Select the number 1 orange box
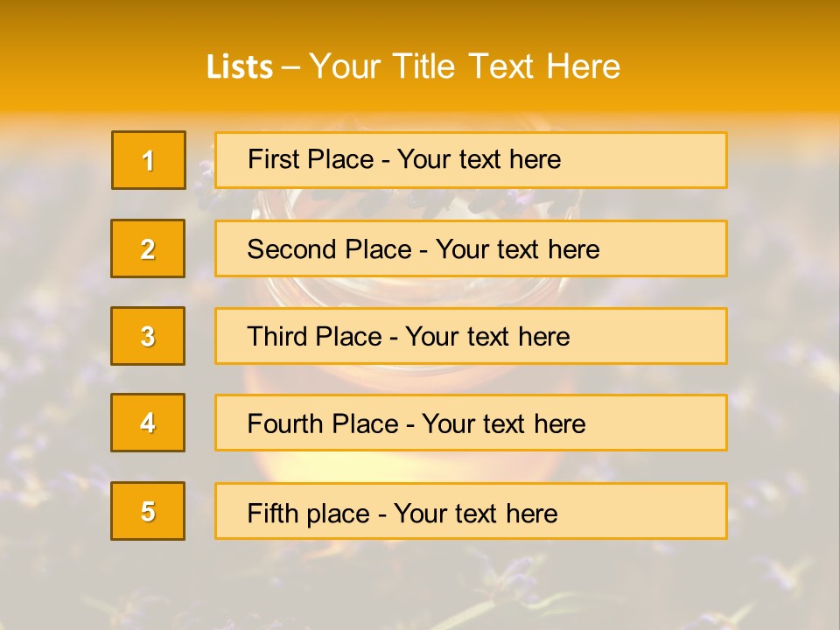The image size is (840, 630). pyautogui.click(x=148, y=160)
